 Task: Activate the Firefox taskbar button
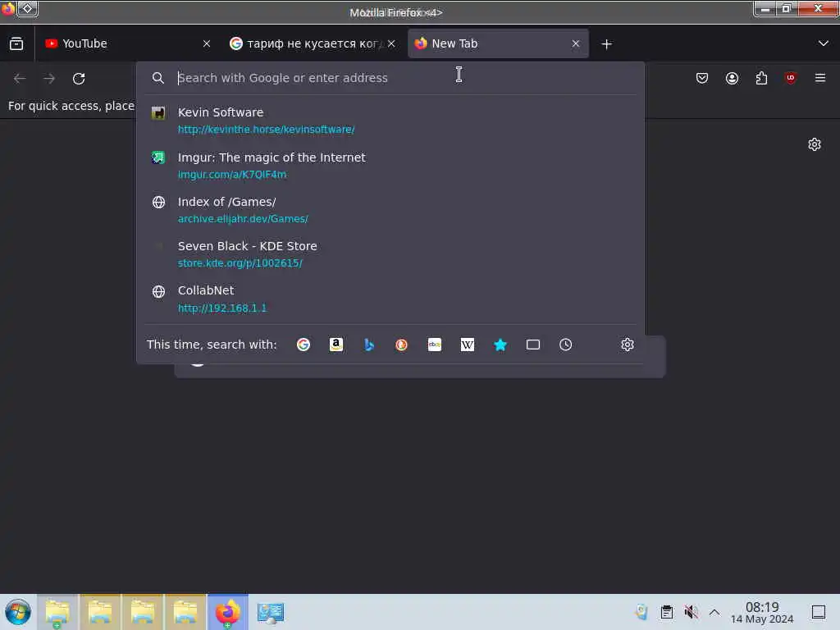pyautogui.click(x=228, y=612)
